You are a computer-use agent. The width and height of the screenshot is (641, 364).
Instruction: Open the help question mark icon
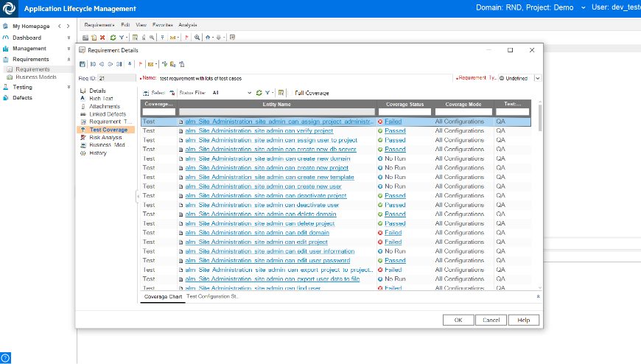pos(5,358)
